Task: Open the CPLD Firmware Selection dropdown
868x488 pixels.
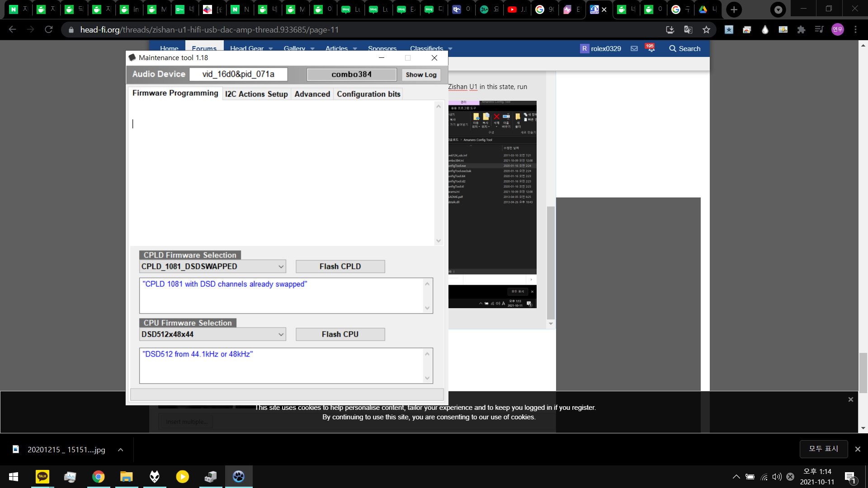Action: point(212,267)
